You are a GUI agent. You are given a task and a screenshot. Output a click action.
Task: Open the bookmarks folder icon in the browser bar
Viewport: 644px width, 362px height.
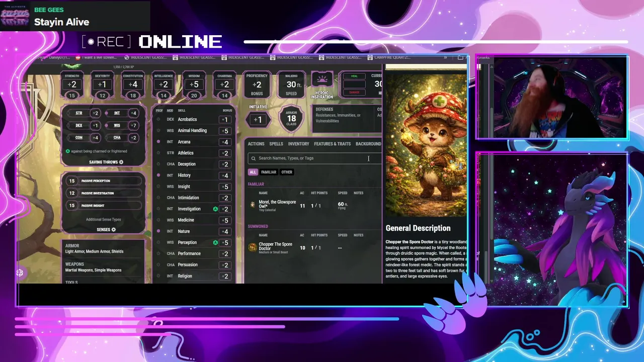(461, 57)
